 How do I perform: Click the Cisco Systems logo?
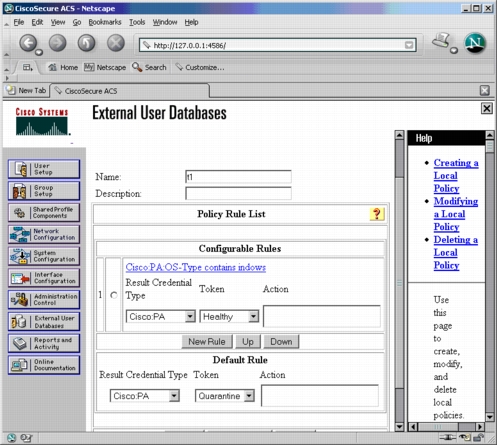(x=42, y=122)
